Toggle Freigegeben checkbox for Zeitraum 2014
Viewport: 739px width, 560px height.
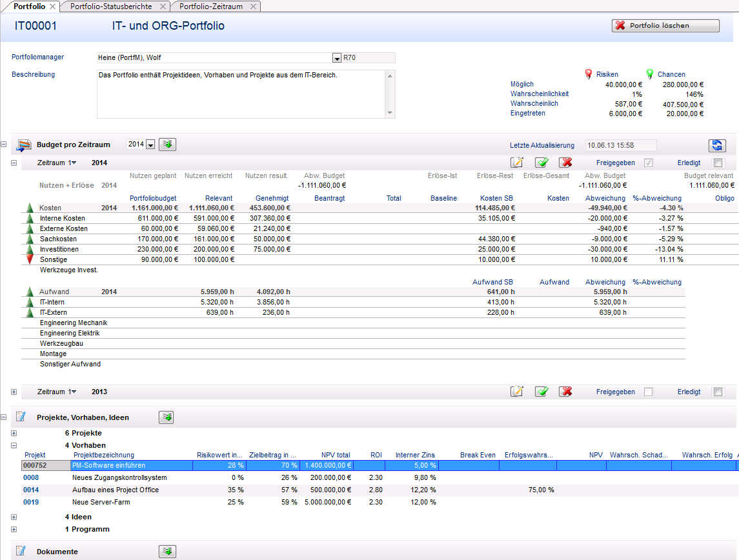pos(649,163)
